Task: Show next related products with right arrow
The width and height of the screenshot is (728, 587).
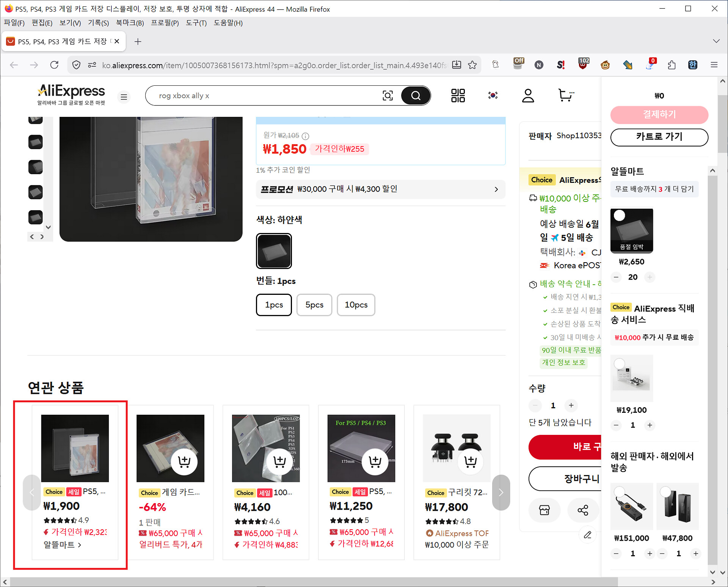Action: pos(501,493)
